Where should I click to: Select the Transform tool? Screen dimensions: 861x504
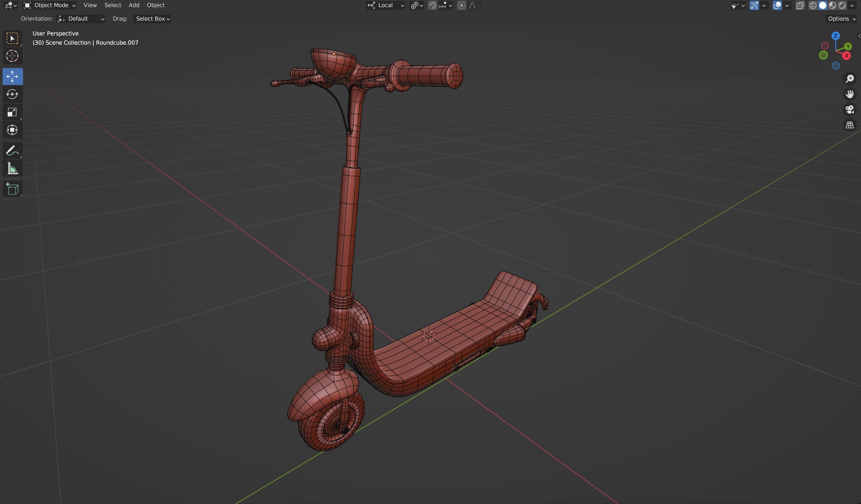click(12, 130)
